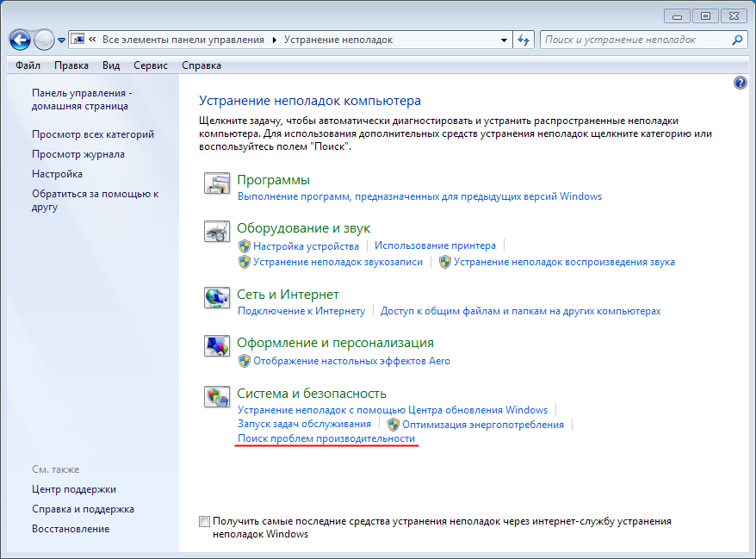Click the Система и безопасность category icon
The height and width of the screenshot is (559, 756).
pyautogui.click(x=216, y=397)
